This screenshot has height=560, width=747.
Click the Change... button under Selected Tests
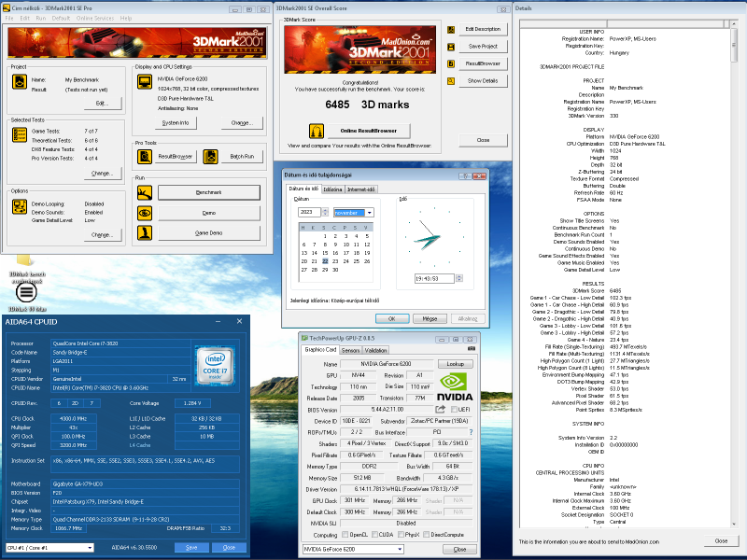[x=103, y=174]
